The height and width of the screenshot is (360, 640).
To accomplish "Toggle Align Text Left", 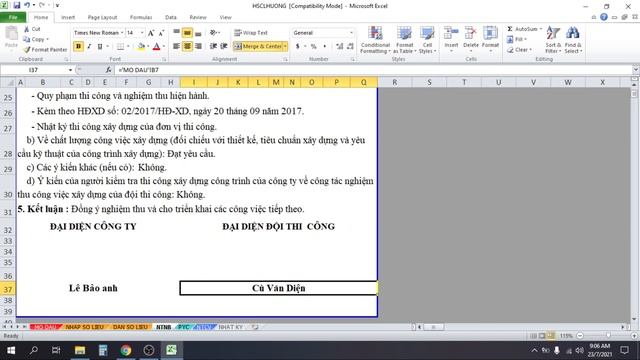I will coord(176,47).
